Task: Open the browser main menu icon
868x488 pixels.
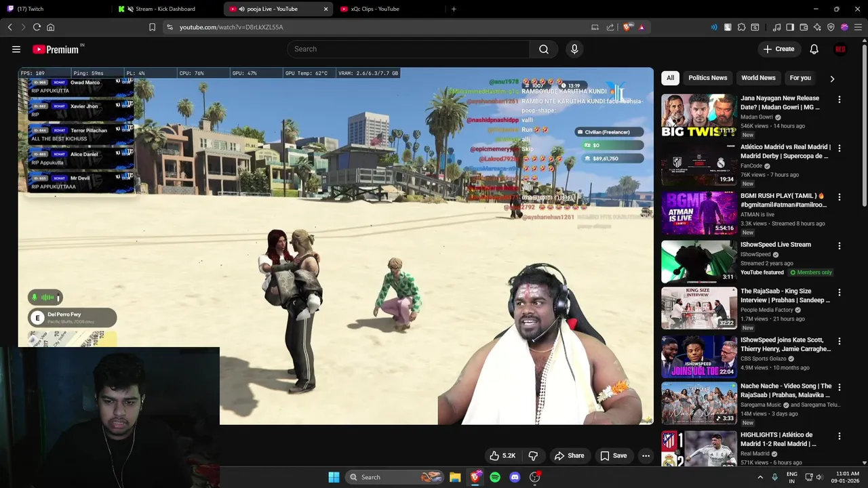Action: [858, 27]
